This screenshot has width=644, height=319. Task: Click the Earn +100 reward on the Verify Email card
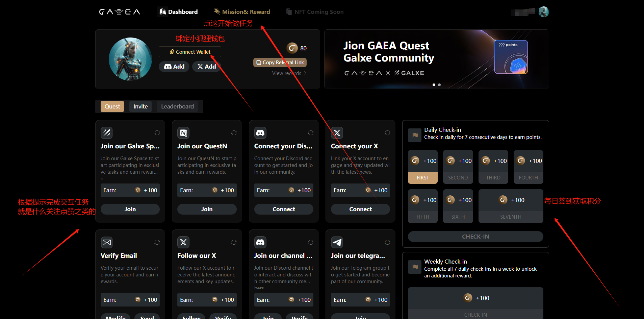pyautogui.click(x=130, y=300)
